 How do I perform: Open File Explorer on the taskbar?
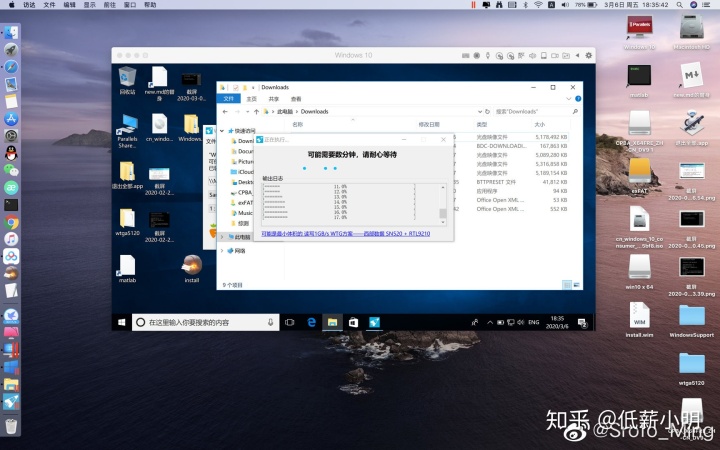coord(332,322)
